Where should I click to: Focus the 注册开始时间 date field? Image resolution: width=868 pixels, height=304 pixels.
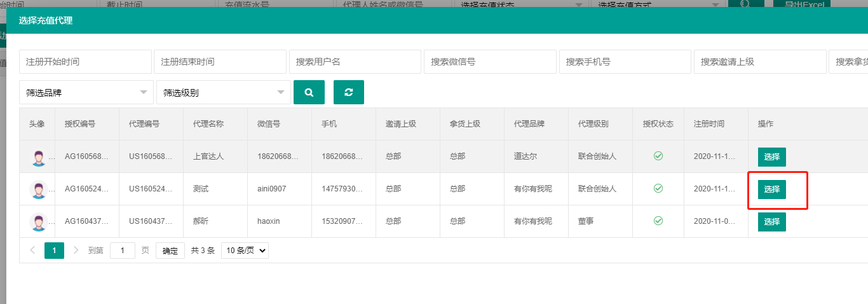85,62
